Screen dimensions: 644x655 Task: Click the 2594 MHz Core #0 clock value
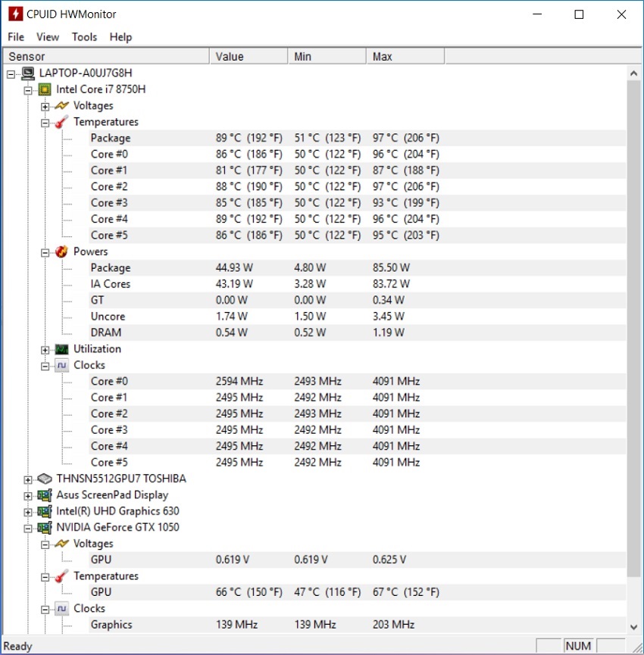239,382
